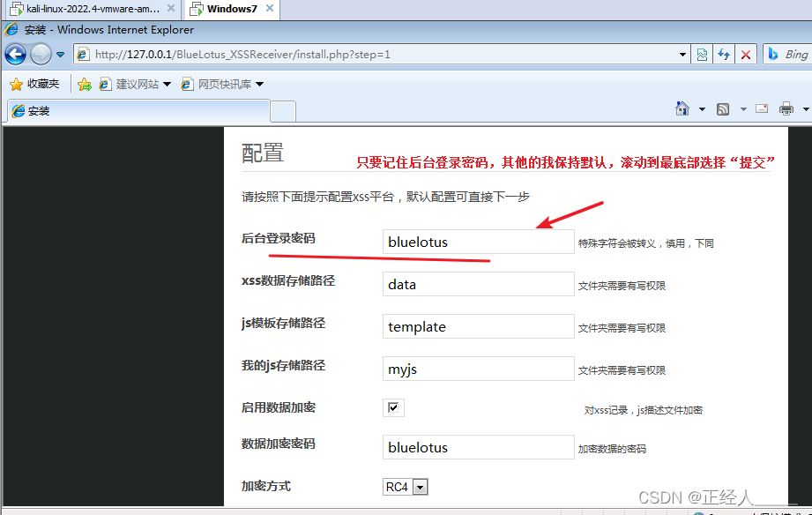Image resolution: width=812 pixels, height=515 pixels.
Task: Click the 对xss记录，js描述文件加密 note
Action: (x=644, y=410)
